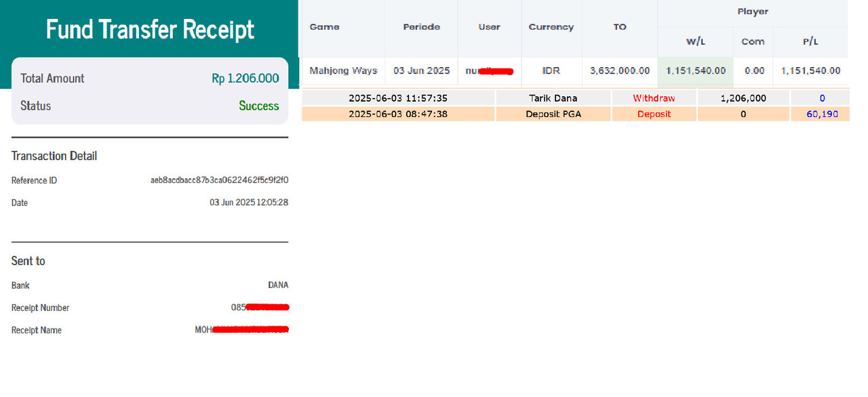Click the blue 0 in Withdraw row
This screenshot has height=397, width=868.
[822, 98]
